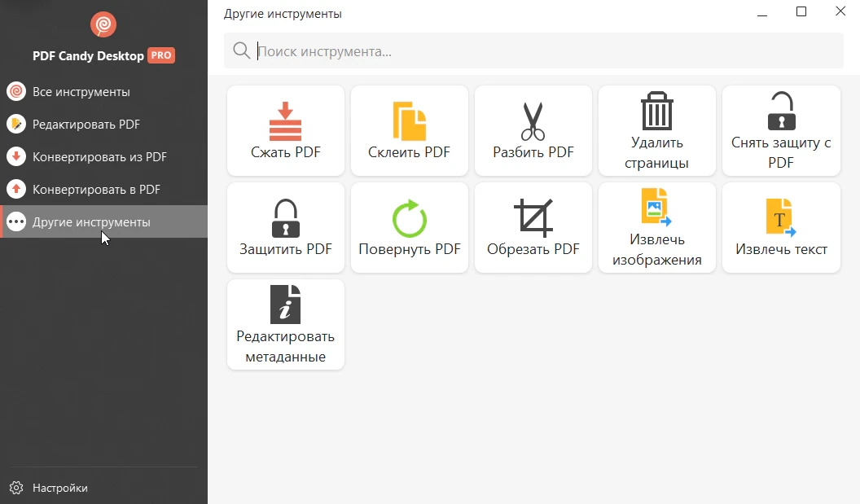Close the PDF Candy window
Screen dimensions: 860x504
point(840,11)
